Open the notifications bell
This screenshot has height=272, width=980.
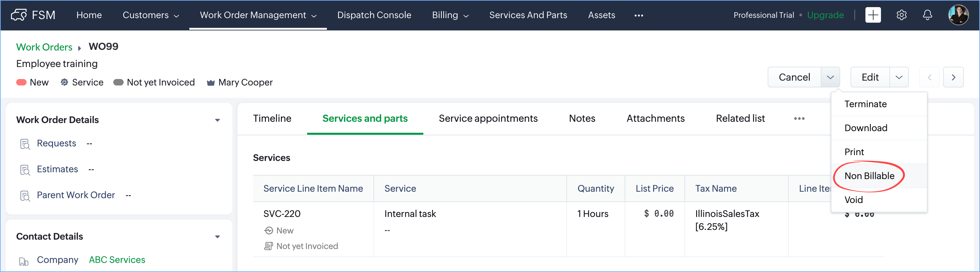click(928, 15)
